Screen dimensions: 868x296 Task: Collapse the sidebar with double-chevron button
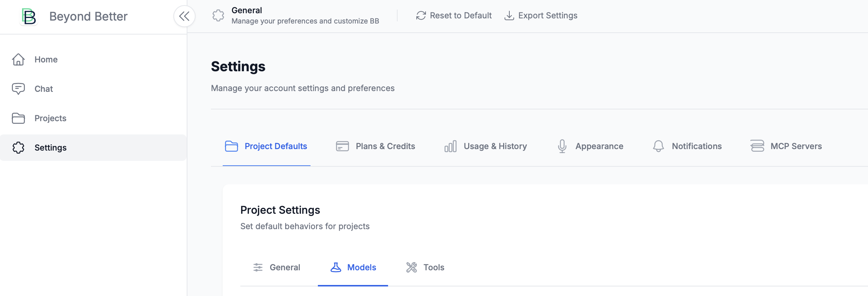[184, 16]
